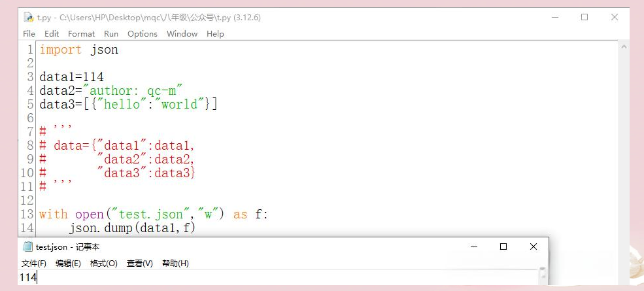
Task: Click the test.json Notepad title icon
Action: (27, 247)
